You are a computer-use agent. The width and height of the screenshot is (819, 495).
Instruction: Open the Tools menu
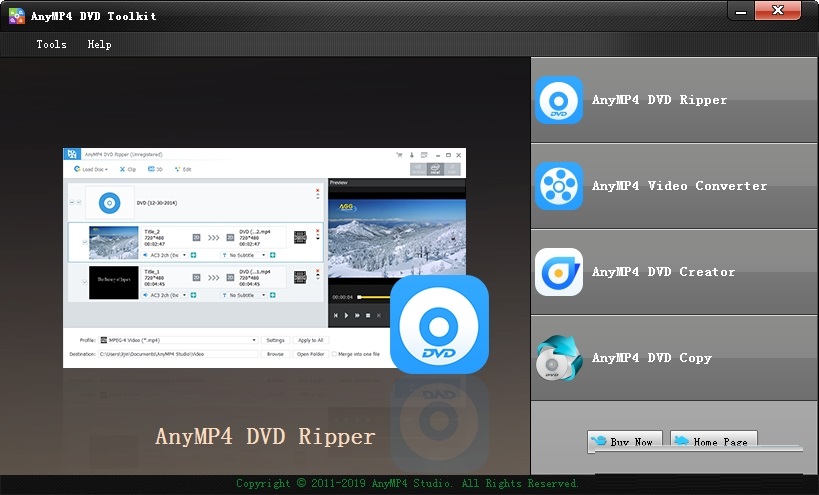pos(51,44)
